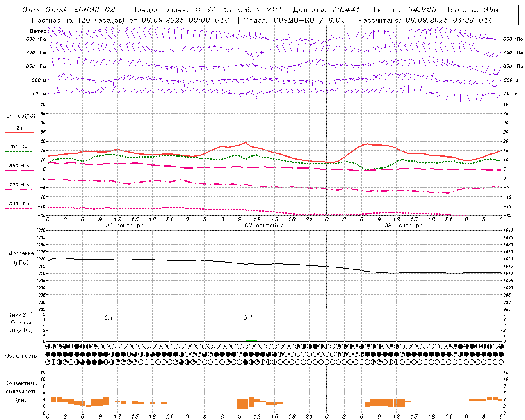Click the 500 м wind level label on left axis
Image resolution: width=525 pixels, height=420 pixels.
(39, 80)
